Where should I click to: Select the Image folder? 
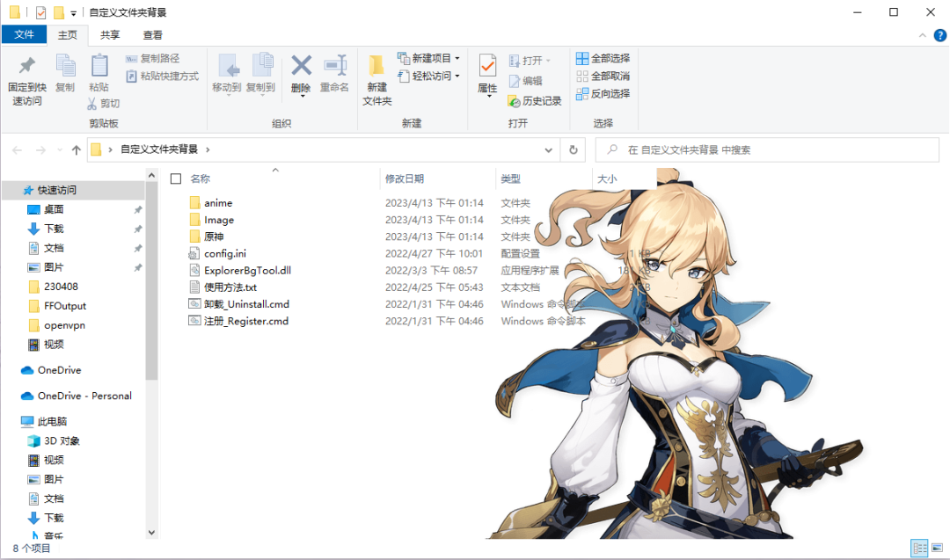click(x=219, y=220)
